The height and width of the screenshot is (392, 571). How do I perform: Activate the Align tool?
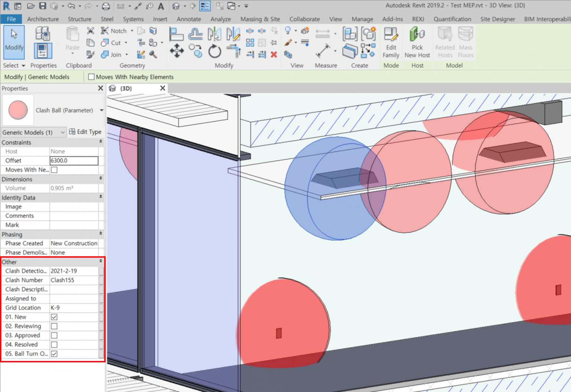(176, 34)
